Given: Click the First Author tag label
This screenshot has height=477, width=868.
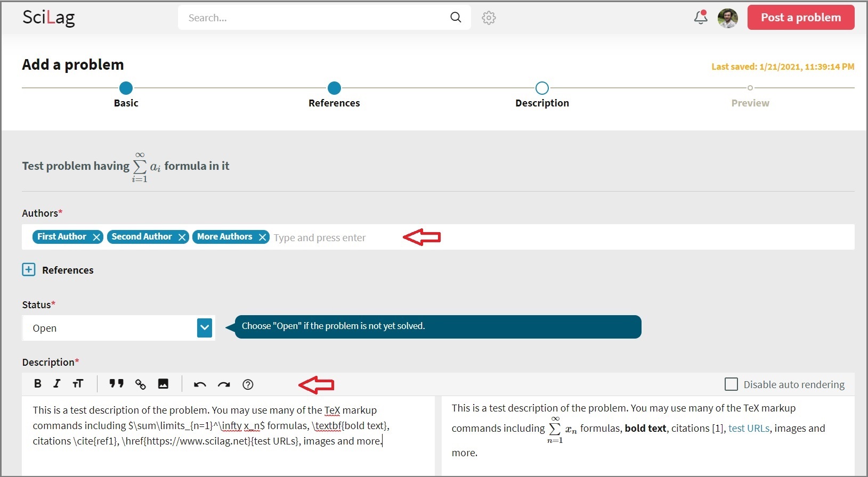Looking at the screenshot, I should click(62, 236).
